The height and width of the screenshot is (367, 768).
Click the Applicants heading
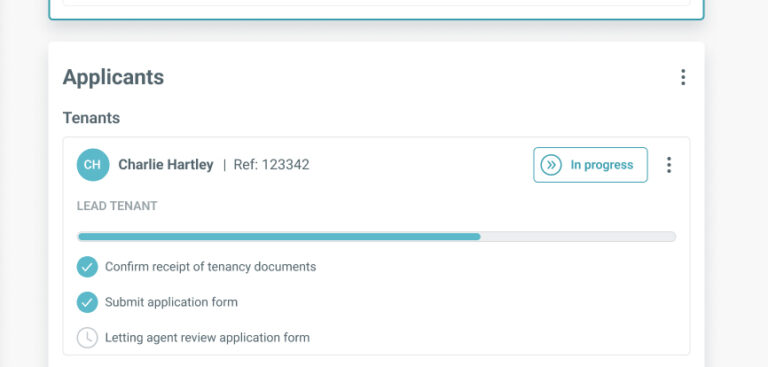(x=113, y=77)
